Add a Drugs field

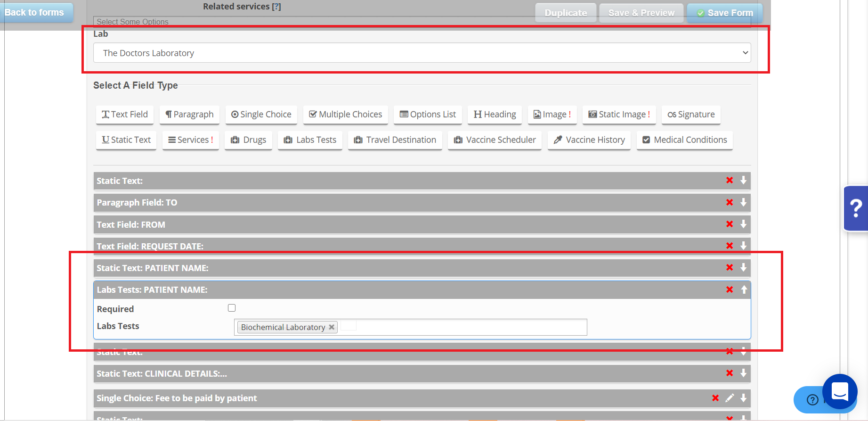coord(248,140)
